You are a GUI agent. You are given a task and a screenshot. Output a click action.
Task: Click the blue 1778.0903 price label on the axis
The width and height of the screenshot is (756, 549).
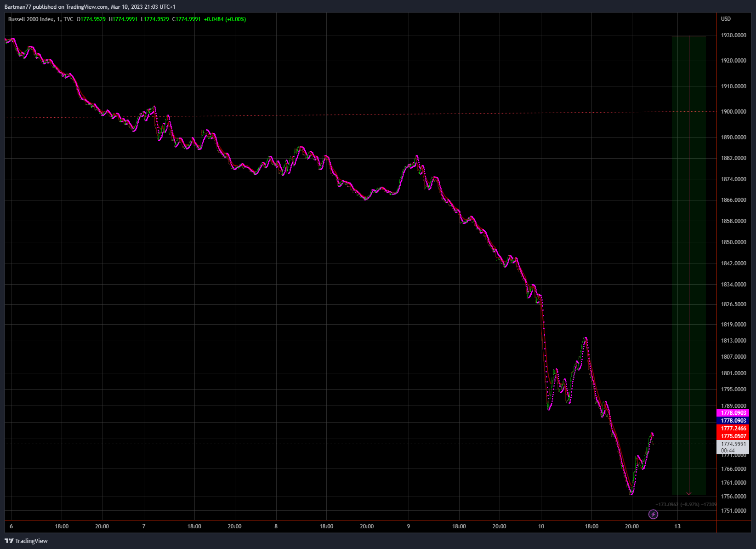pos(733,420)
